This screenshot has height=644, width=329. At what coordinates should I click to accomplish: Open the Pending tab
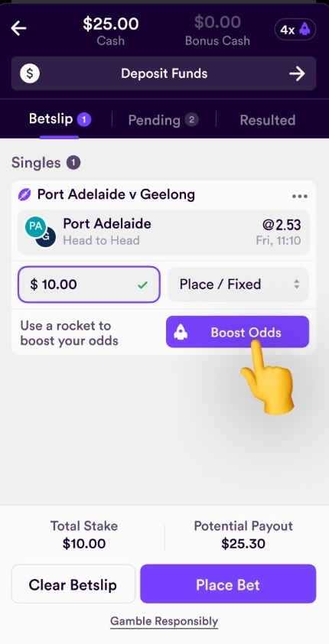click(x=164, y=120)
